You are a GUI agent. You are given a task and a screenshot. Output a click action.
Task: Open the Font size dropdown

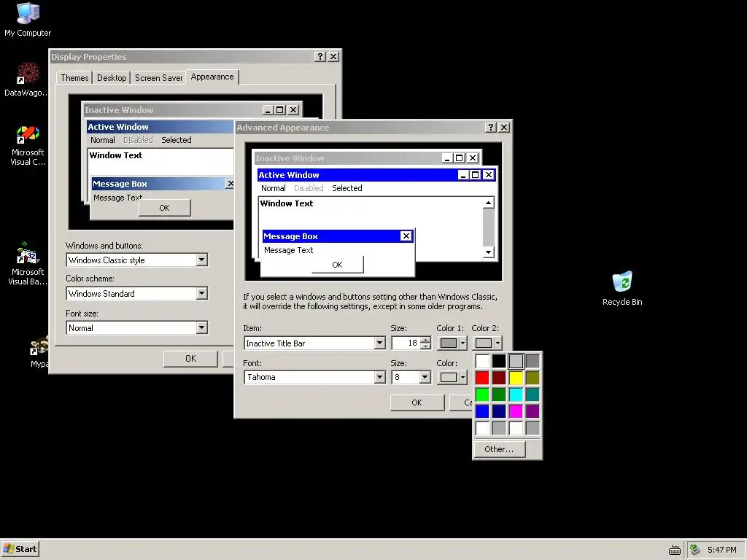pyautogui.click(x=201, y=327)
